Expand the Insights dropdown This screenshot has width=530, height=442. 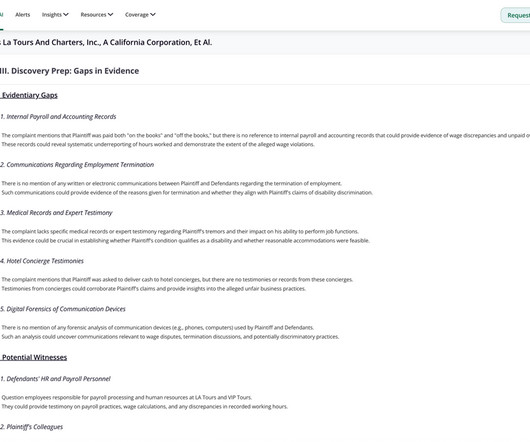pyautogui.click(x=55, y=15)
